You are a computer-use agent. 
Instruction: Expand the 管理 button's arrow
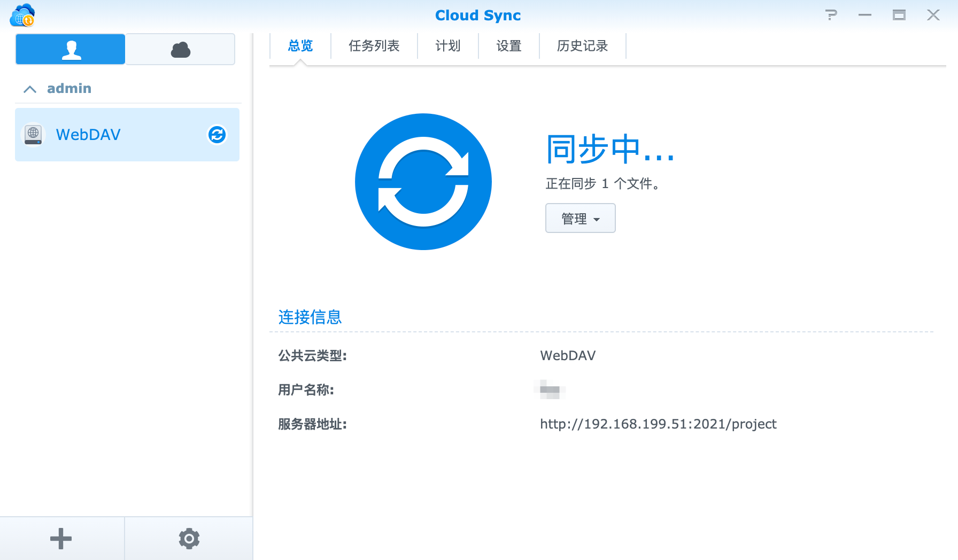click(597, 219)
